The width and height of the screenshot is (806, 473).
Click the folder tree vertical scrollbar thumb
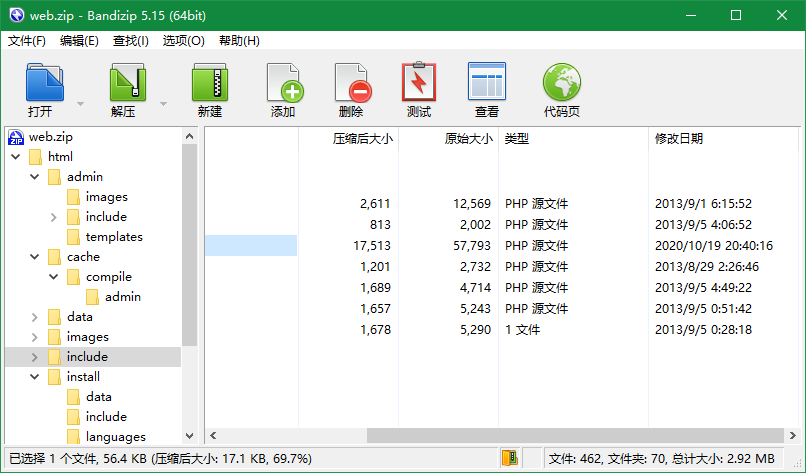pyautogui.click(x=189, y=245)
